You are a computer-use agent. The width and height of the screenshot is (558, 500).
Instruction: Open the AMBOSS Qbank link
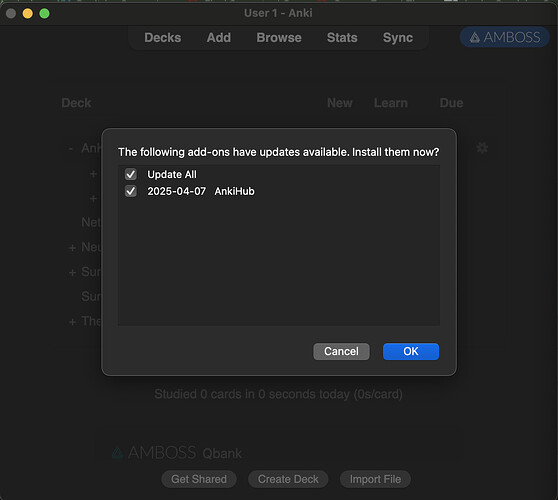tap(177, 453)
